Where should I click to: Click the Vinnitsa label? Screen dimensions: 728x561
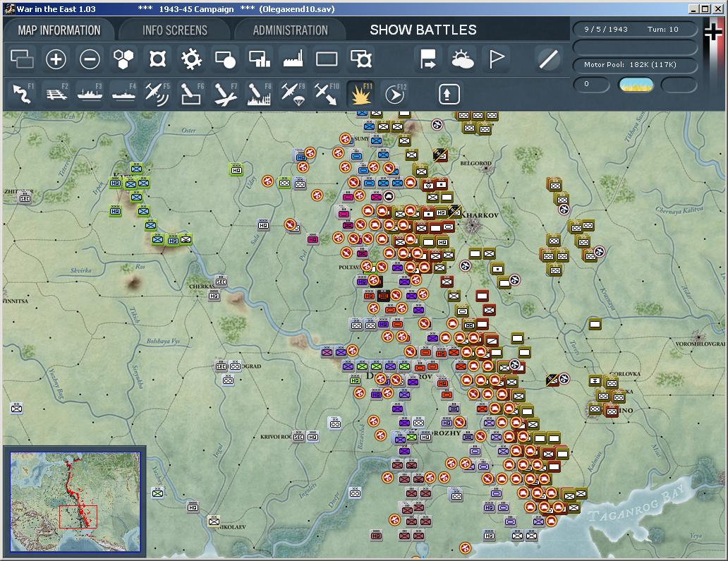(x=16, y=301)
